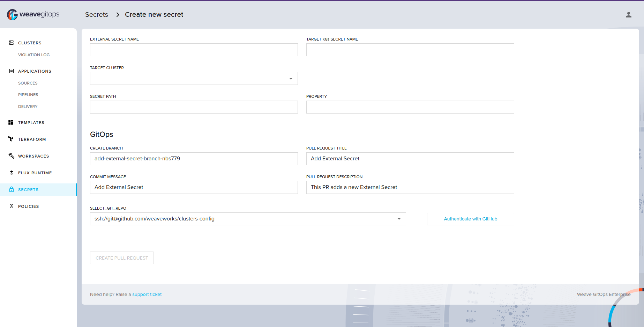Focus the External Secret Name field
This screenshot has width=644, height=327.
pos(194,50)
